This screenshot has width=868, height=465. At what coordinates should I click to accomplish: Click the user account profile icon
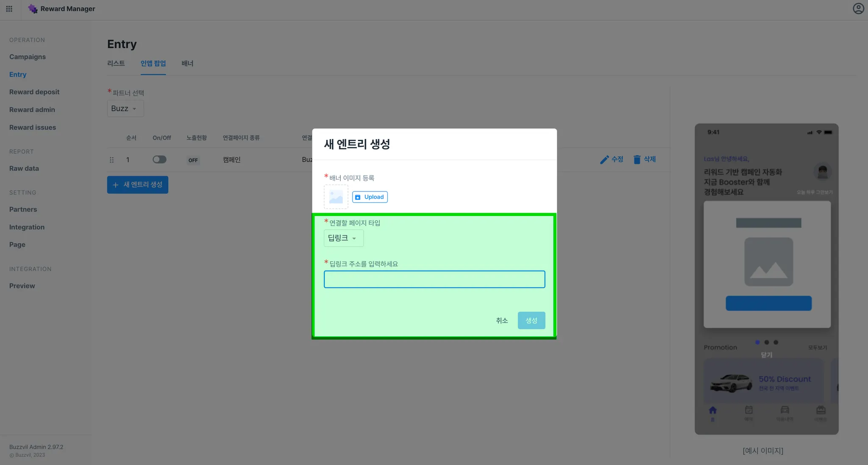[858, 8]
